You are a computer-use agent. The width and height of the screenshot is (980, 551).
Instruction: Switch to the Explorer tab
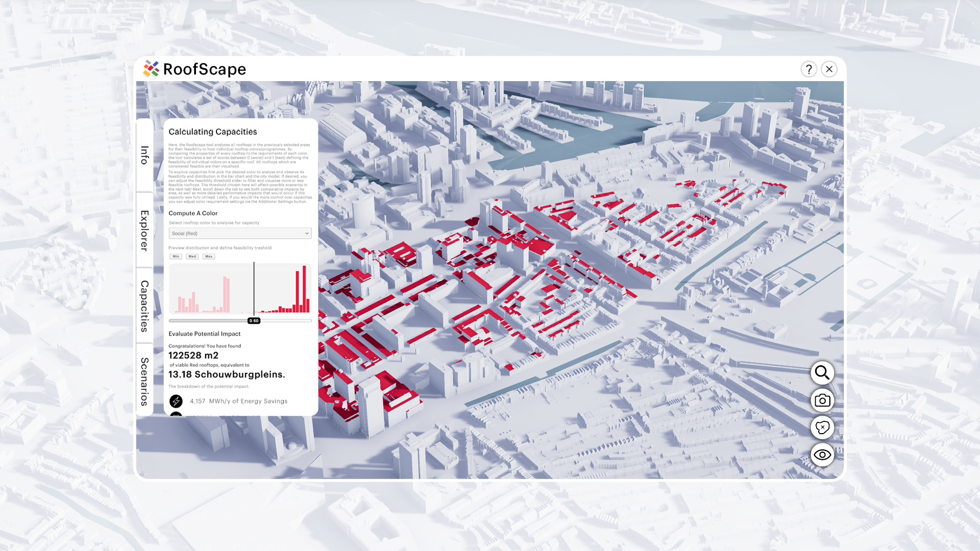pos(144,230)
